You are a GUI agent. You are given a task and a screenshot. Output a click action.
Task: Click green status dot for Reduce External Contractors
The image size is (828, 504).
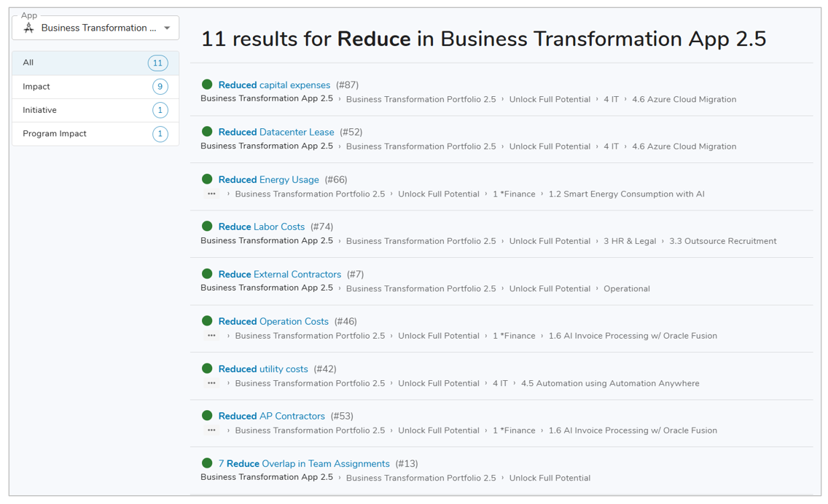207,274
